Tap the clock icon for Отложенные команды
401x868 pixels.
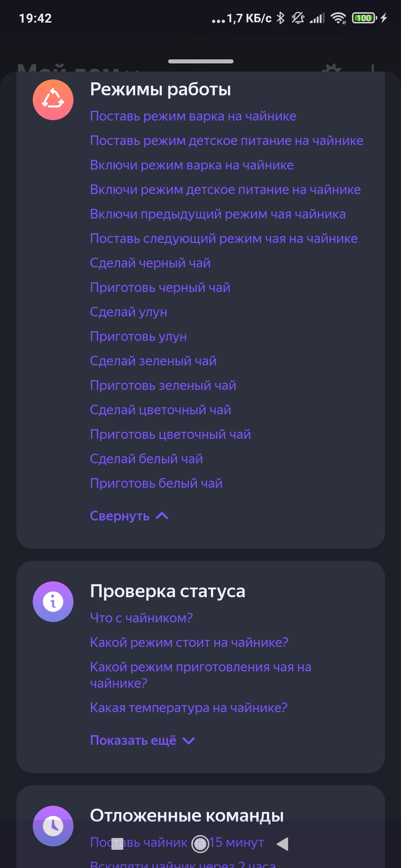pyautogui.click(x=53, y=826)
